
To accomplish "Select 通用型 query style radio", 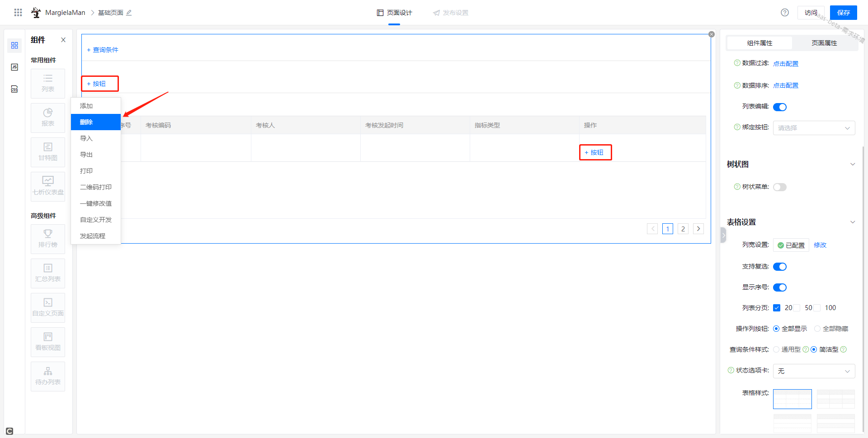I will coord(776,349).
